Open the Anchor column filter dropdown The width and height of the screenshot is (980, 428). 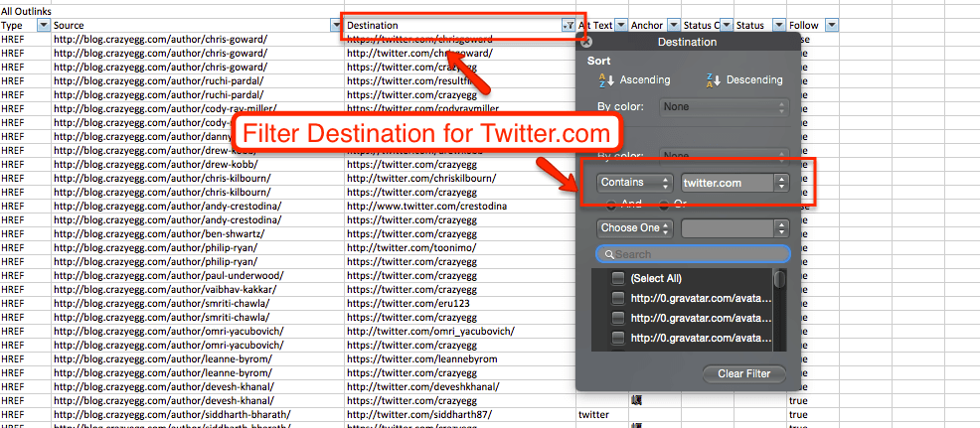point(673,26)
